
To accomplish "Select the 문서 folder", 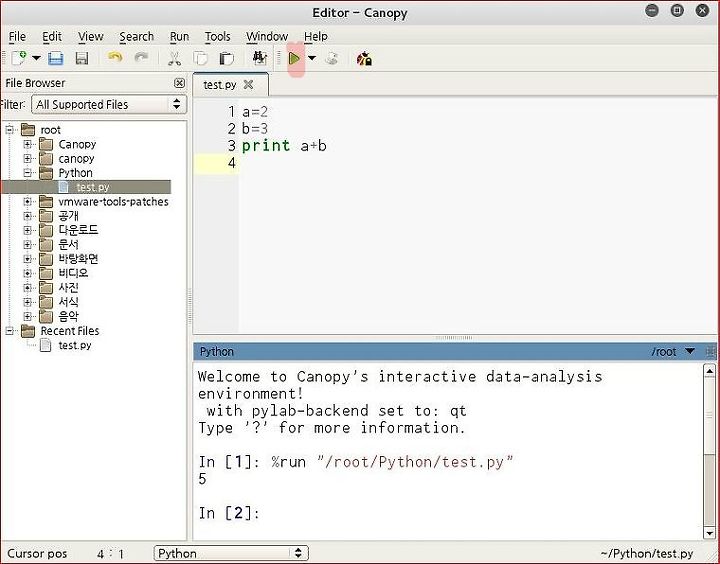I will point(68,244).
